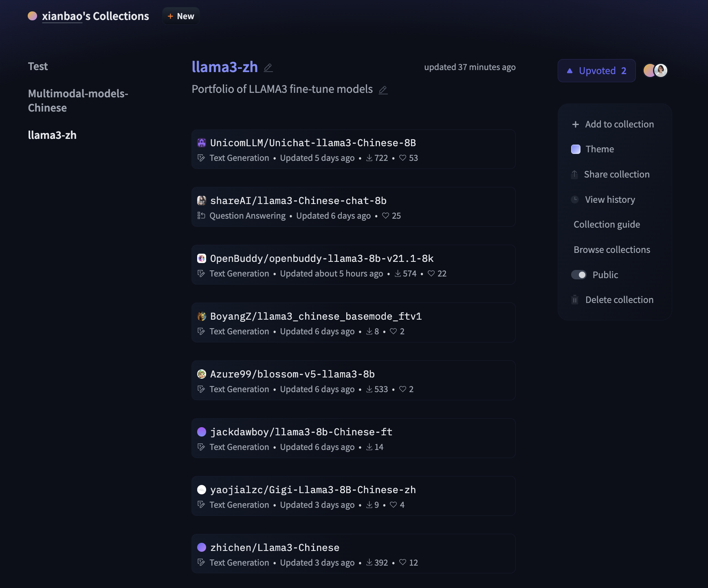The width and height of the screenshot is (708, 588).
Task: Click the UnicomLLM avatar icon
Action: coord(202,143)
